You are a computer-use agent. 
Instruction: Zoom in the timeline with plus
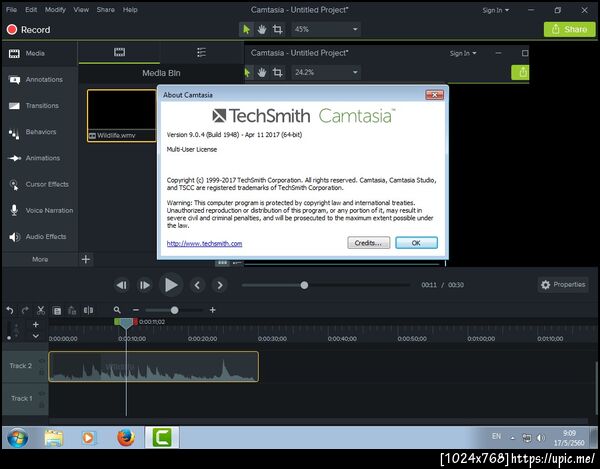tap(212, 310)
